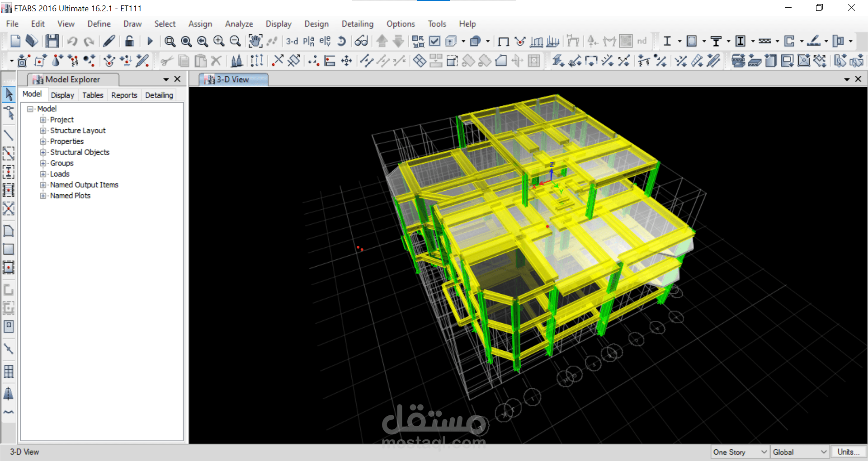This screenshot has width=868, height=461.
Task: Select the 'Named Plots' tree label
Action: [x=70, y=196]
